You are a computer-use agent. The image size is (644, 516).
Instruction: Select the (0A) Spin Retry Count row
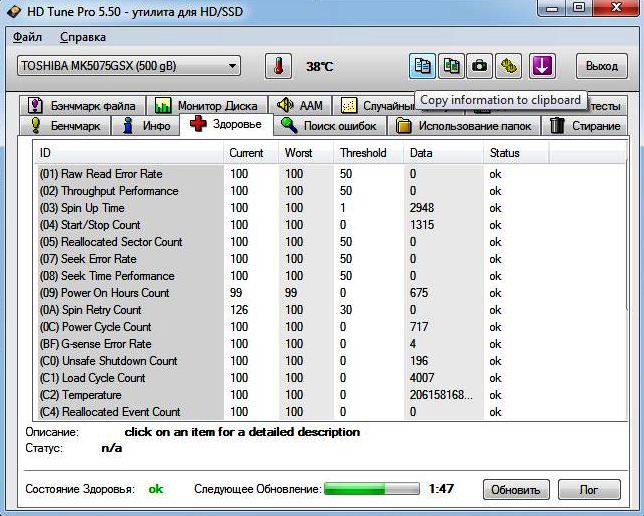(331, 310)
